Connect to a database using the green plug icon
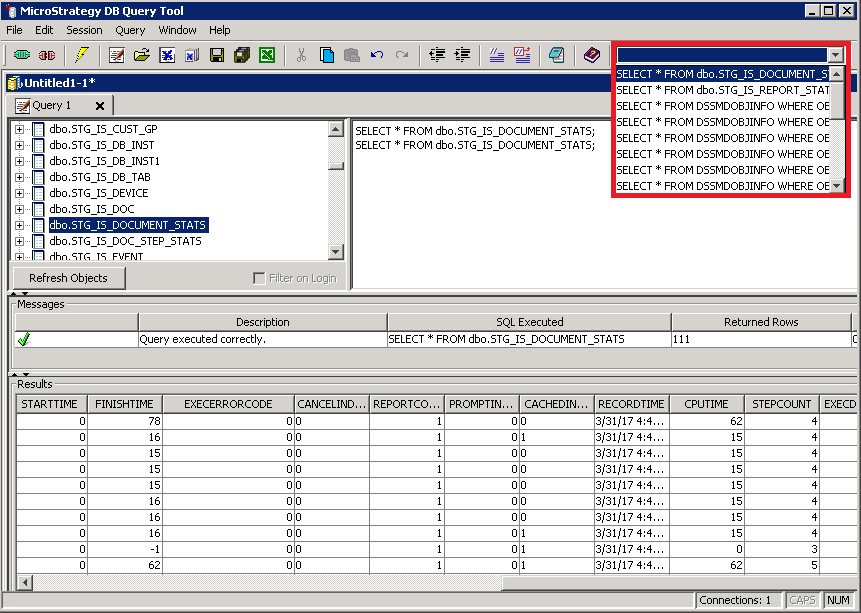 point(22,56)
